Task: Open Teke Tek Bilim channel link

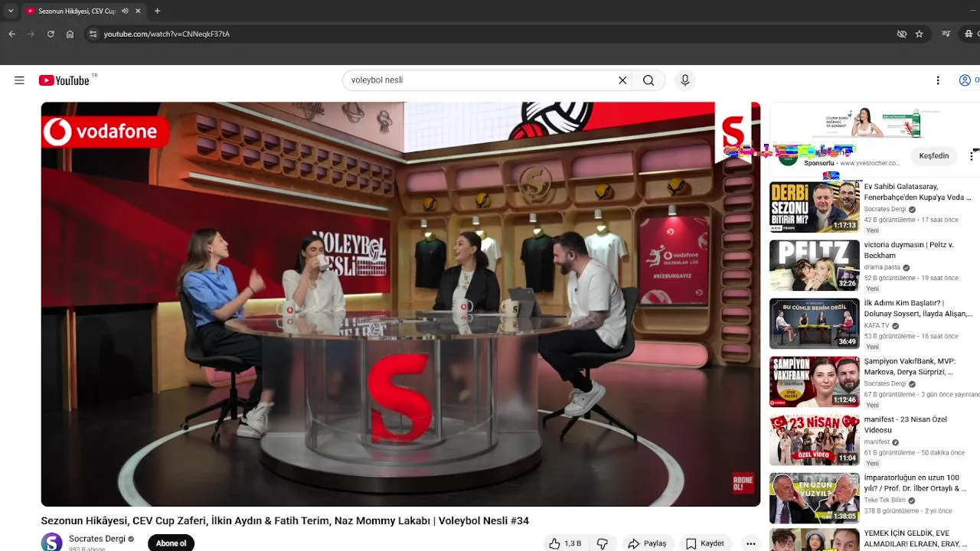Action: [885, 500]
